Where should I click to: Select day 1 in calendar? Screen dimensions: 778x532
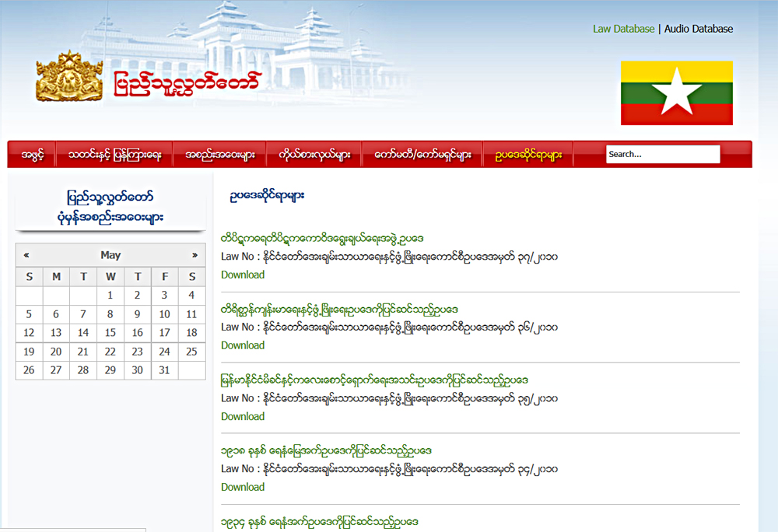click(110, 295)
